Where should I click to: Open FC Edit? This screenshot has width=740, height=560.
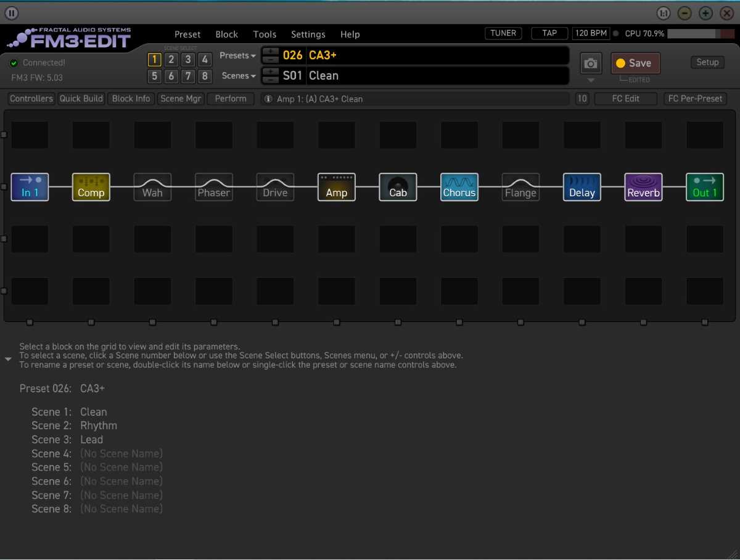click(x=626, y=99)
